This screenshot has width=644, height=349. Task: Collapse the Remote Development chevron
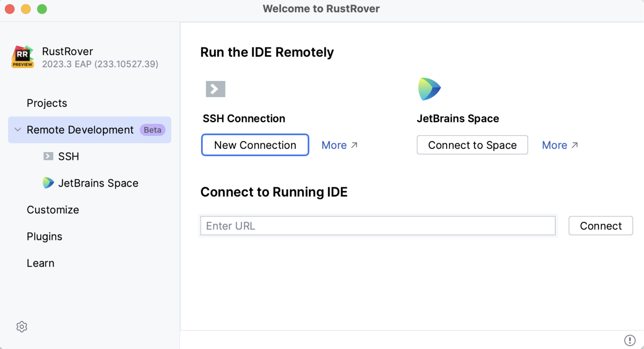18,130
